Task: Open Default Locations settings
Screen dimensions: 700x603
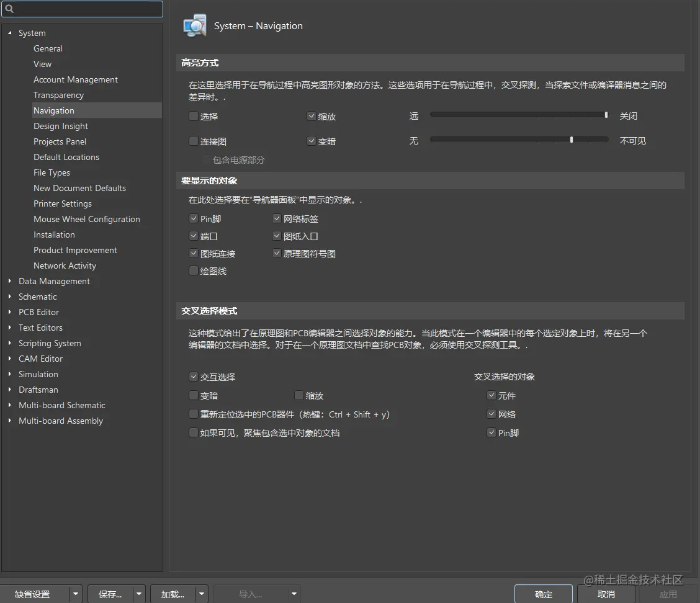Action: (66, 157)
